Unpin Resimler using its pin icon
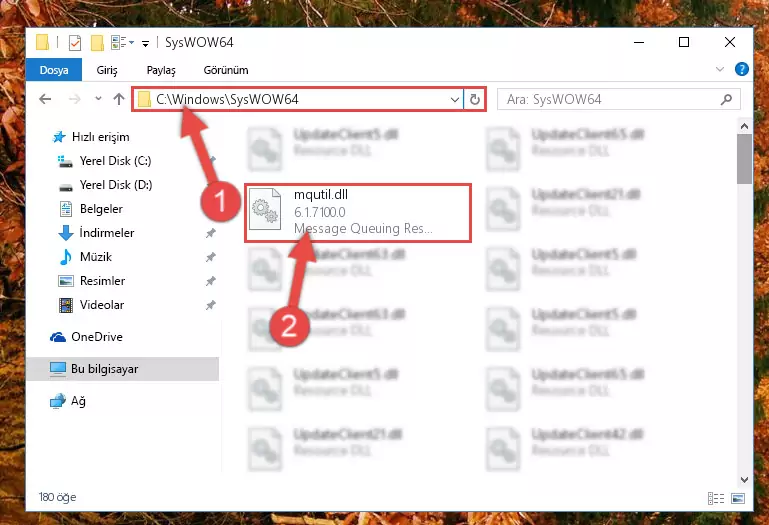 tap(210, 281)
